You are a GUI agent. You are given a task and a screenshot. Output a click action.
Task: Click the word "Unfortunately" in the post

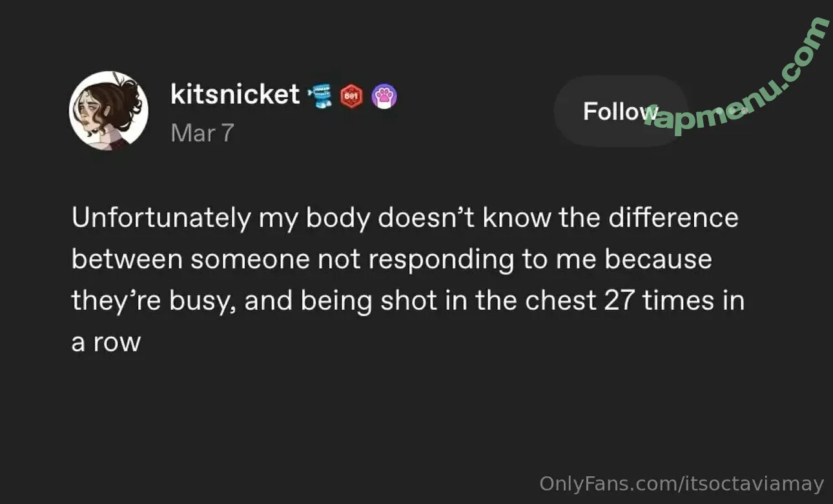pos(161,218)
